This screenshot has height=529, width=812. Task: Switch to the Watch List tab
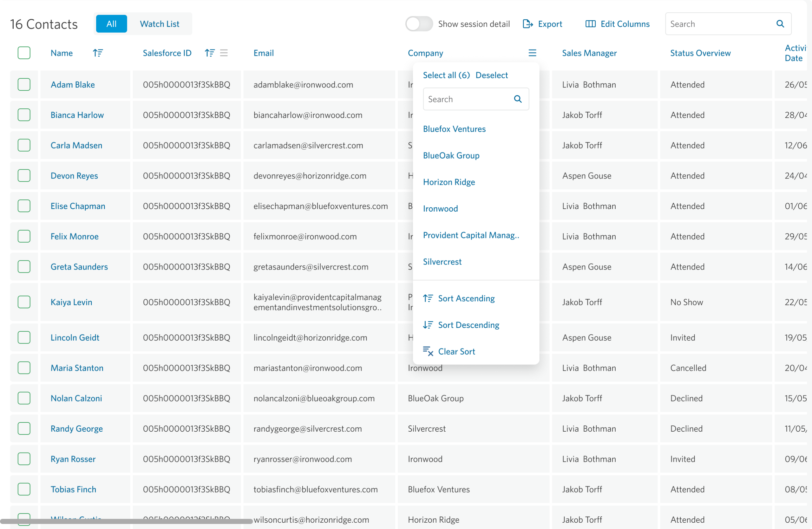(x=159, y=24)
